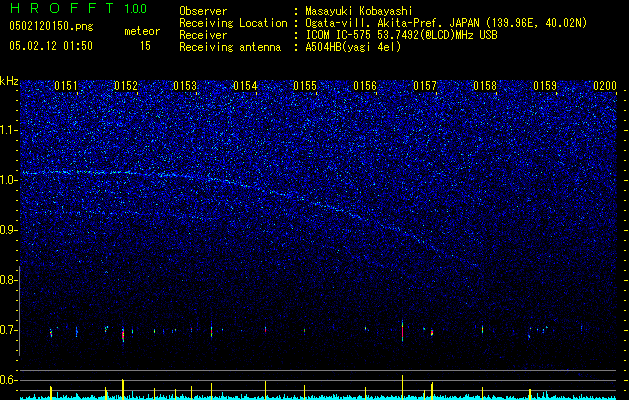This screenshot has height=400, width=629.
Task: Click the 0152 time marker
Action: click(x=126, y=86)
